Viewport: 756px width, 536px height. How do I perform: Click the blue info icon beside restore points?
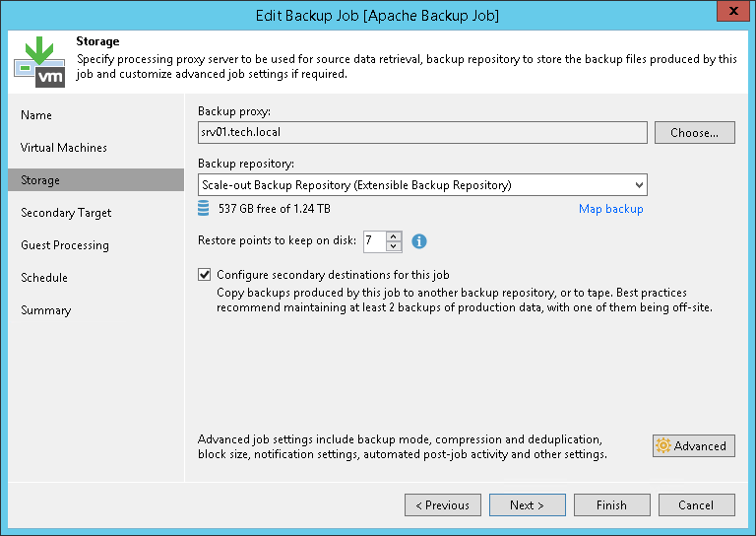[419, 240]
